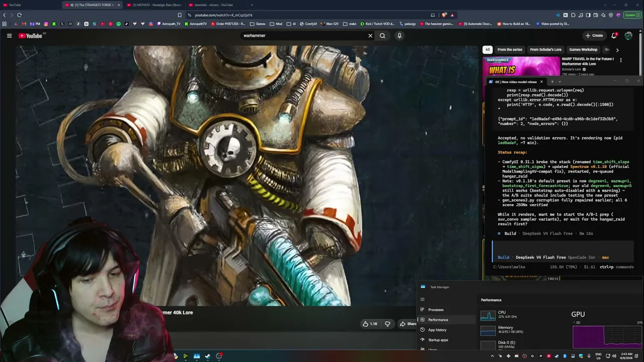
Task: Open the WARP TRAVEL recommended video thumbnail
Action: coord(521,66)
